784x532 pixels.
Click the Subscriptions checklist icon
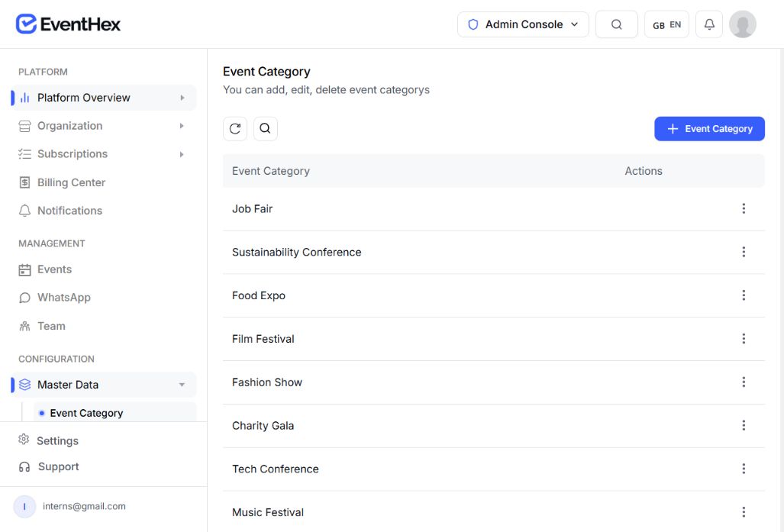pyautogui.click(x=24, y=154)
